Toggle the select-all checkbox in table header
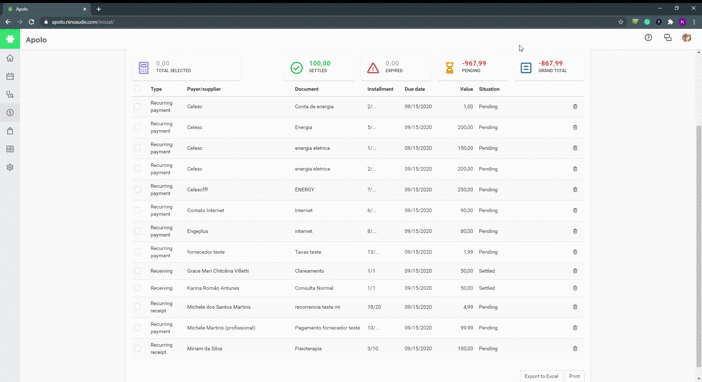The width and height of the screenshot is (702, 382). point(137,89)
